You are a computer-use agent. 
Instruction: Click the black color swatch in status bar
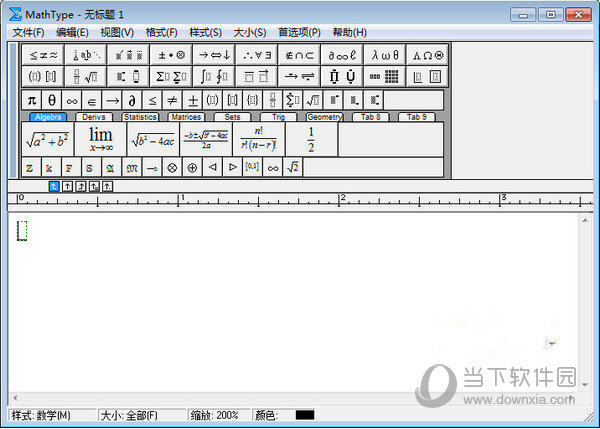[x=304, y=415]
